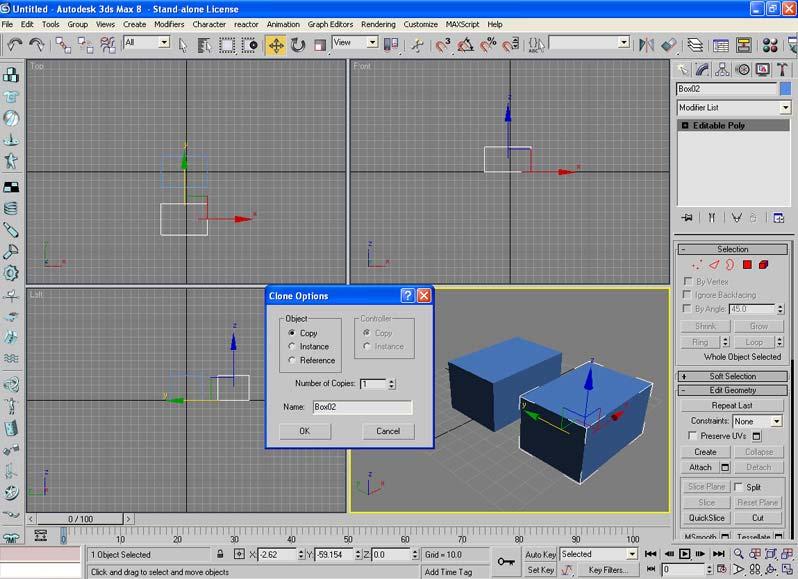The image size is (798, 579).
Task: Toggle Angle Snap in toolbar
Action: tap(465, 45)
